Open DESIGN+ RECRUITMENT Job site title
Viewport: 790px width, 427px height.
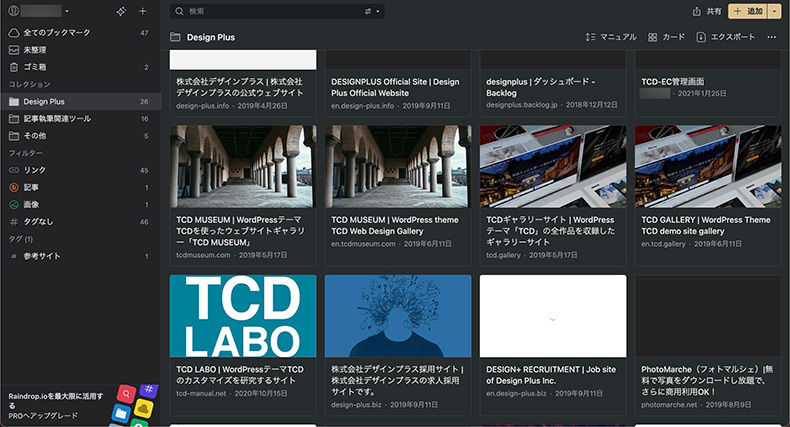[551, 375]
